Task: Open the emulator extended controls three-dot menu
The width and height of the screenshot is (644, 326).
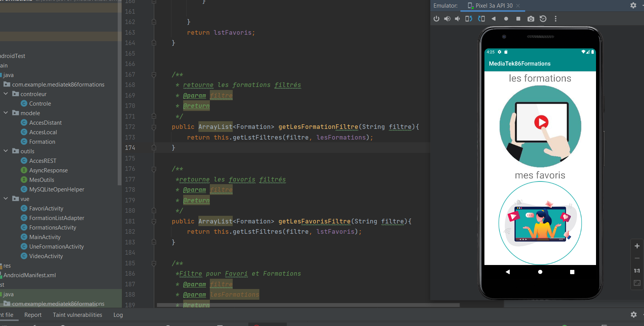Action: click(x=556, y=19)
